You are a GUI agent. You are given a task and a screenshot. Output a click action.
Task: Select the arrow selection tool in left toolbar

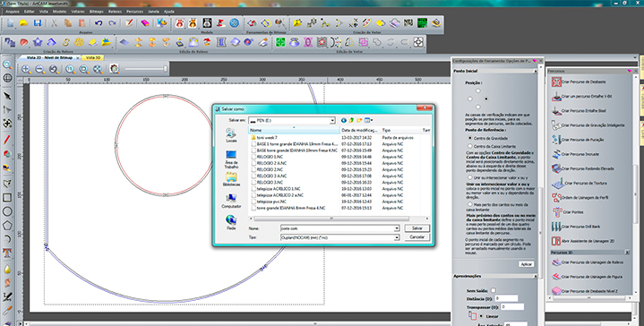[7, 96]
